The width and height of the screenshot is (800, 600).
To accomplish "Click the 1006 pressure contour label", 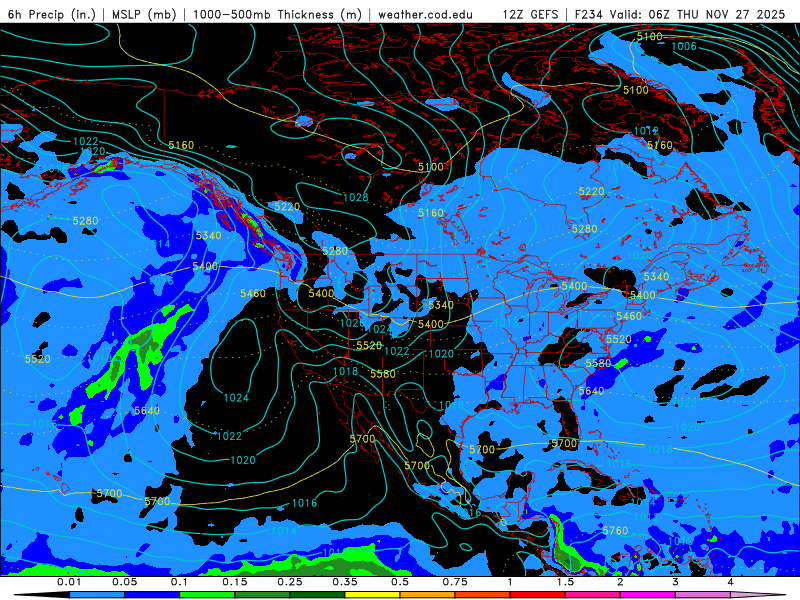I will tap(684, 46).
